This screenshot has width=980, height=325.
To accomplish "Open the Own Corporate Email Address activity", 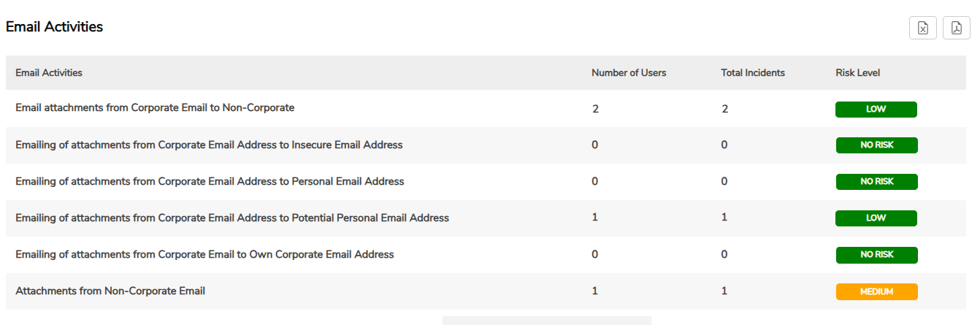I will [x=204, y=254].
